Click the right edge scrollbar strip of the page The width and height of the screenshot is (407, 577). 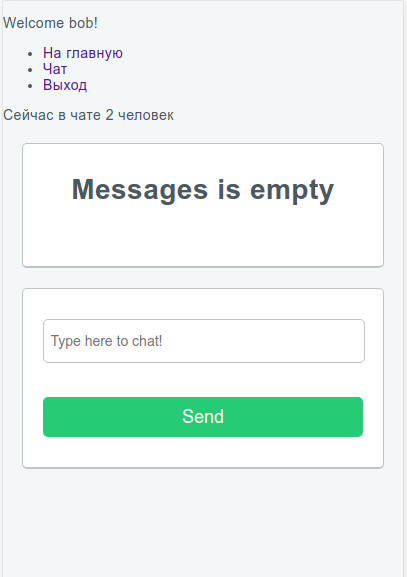tap(405, 288)
